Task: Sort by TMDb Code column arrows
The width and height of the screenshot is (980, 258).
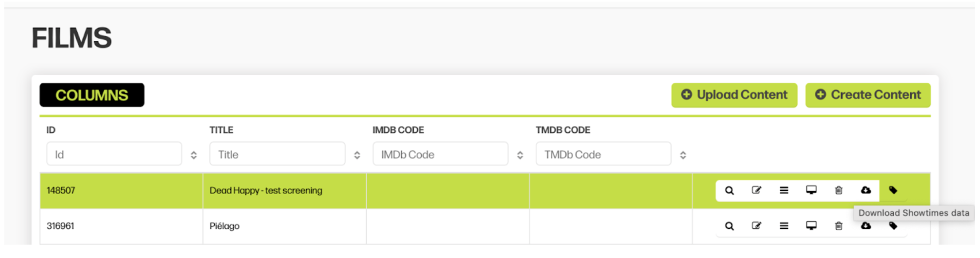Action: tap(683, 155)
